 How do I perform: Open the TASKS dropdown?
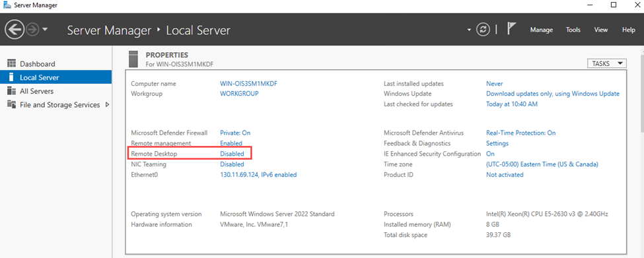point(608,63)
